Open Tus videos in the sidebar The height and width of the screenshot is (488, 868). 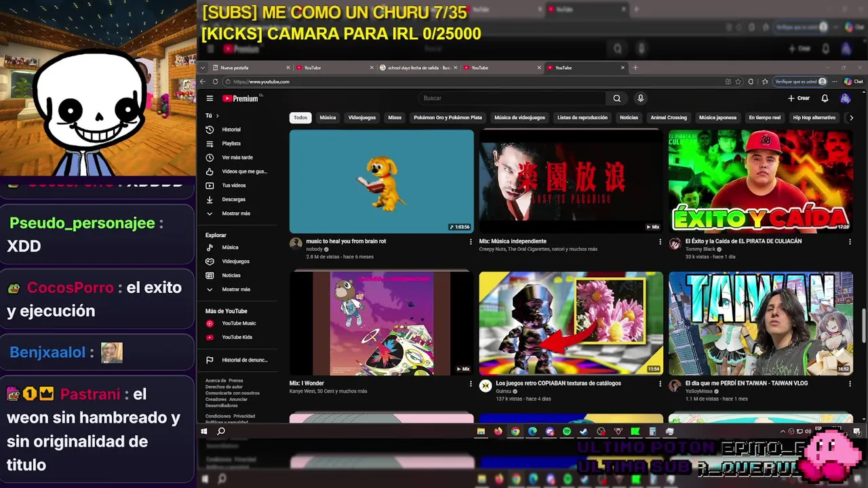coord(237,185)
